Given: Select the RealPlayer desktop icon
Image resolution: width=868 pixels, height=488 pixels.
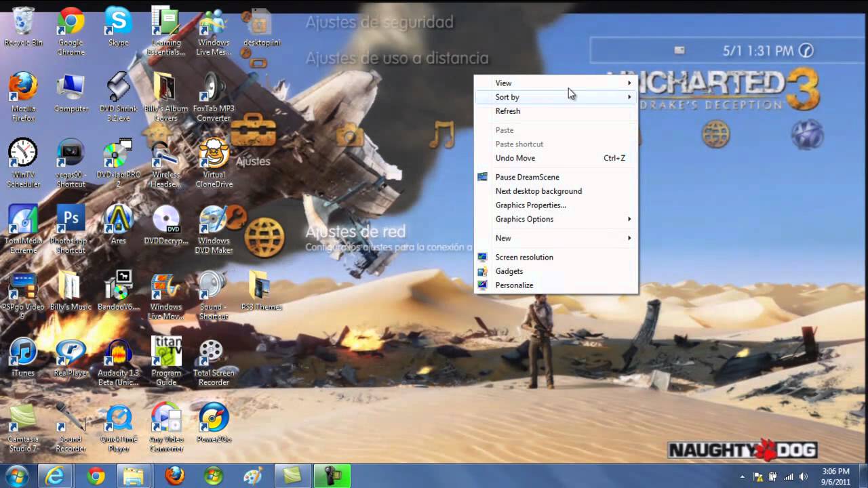Looking at the screenshot, I should coord(71,357).
